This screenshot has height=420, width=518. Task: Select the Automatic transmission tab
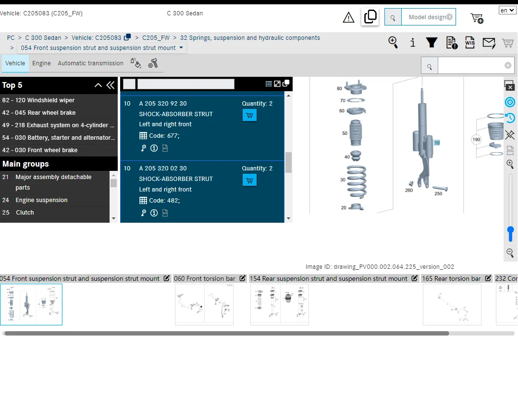pos(90,63)
